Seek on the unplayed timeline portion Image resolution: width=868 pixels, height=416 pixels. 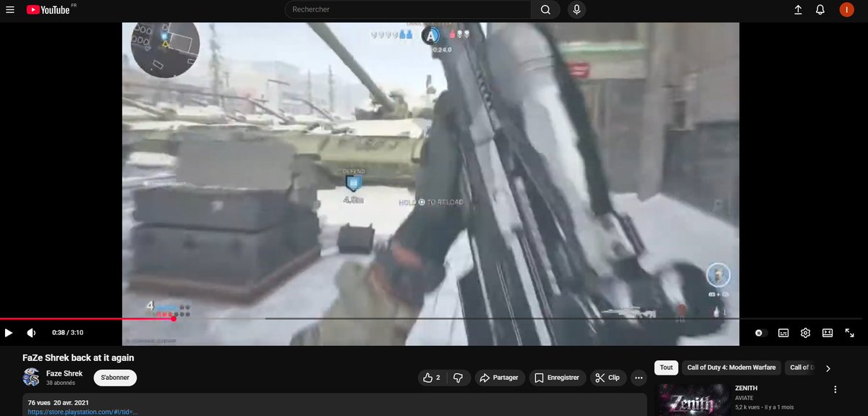pyautogui.click(x=518, y=318)
